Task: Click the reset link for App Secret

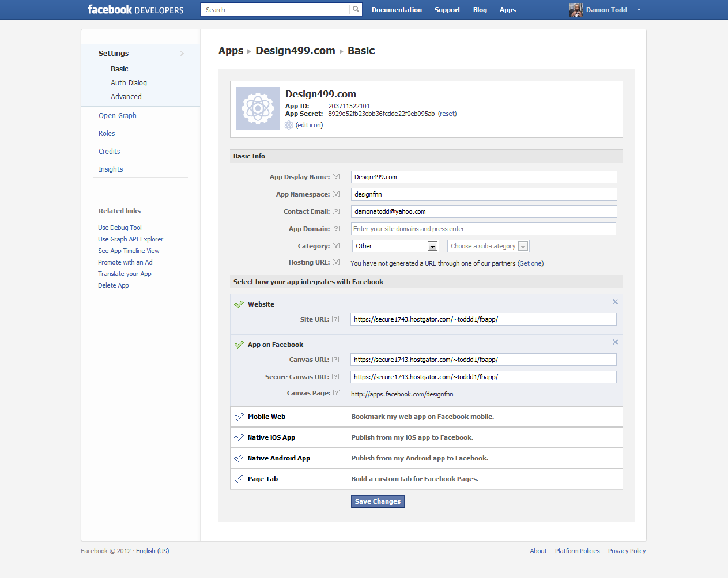Action: point(447,114)
